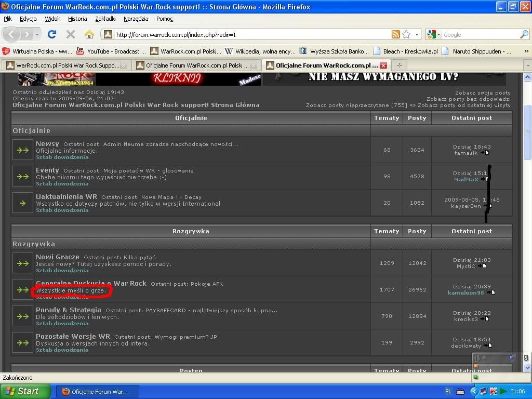Close the active Oficjalne Forum WarRock tab
Image resolution: width=532 pixels, height=399 pixels.
coord(383,65)
